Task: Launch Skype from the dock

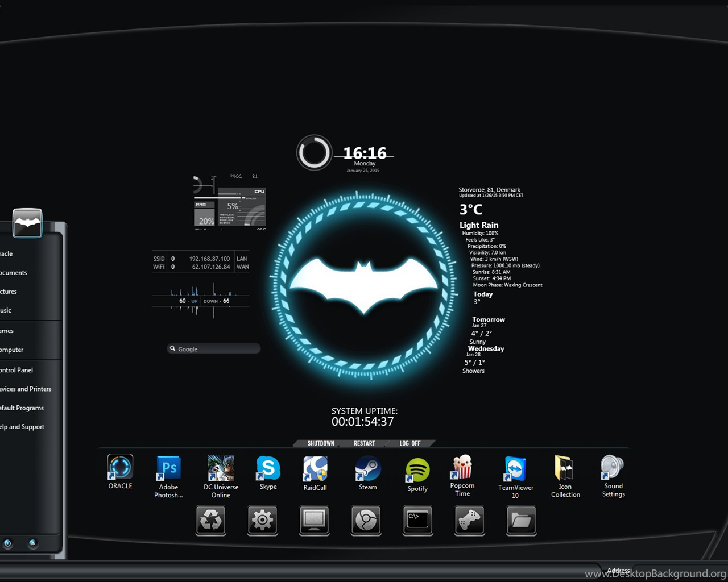Action: 268,468
